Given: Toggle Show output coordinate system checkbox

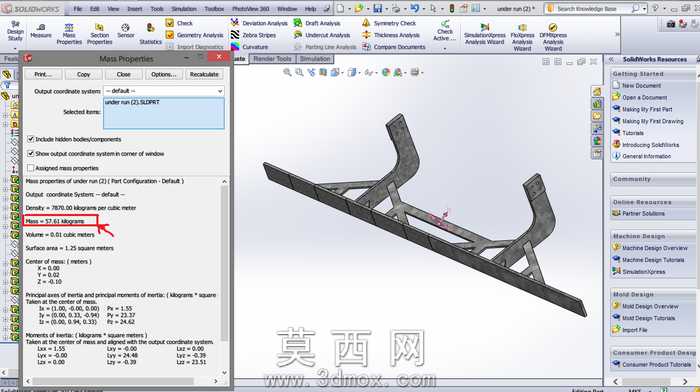Looking at the screenshot, I should pyautogui.click(x=31, y=154).
